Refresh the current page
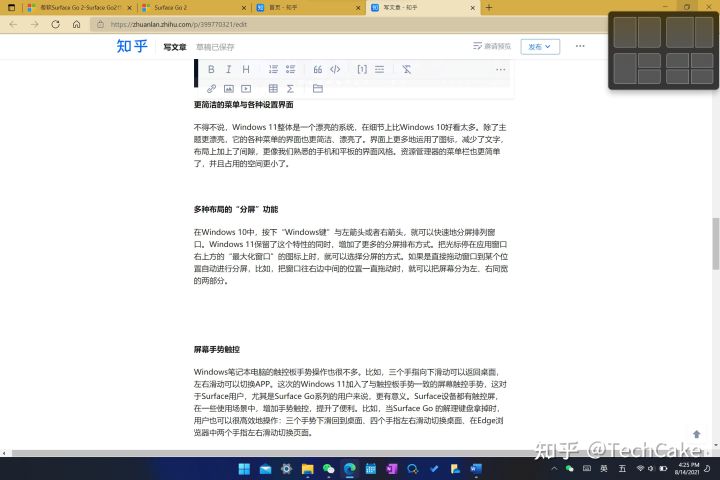The width and height of the screenshot is (720, 480). pos(56,24)
